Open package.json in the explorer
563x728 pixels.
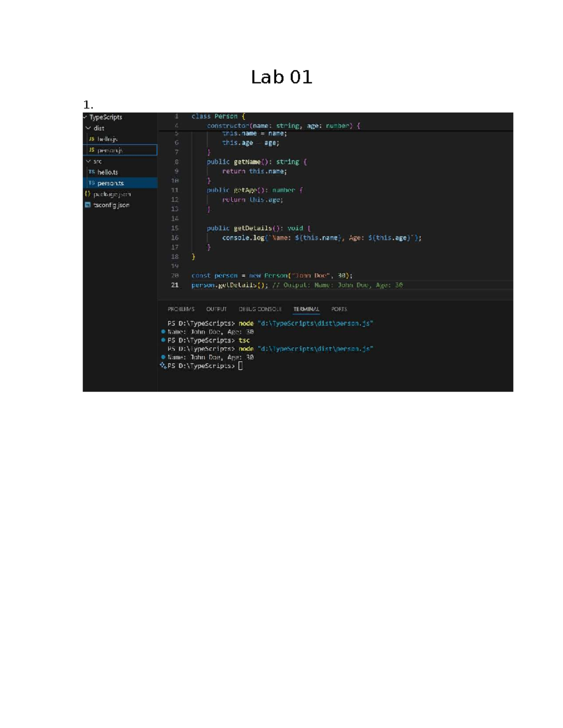click(113, 193)
